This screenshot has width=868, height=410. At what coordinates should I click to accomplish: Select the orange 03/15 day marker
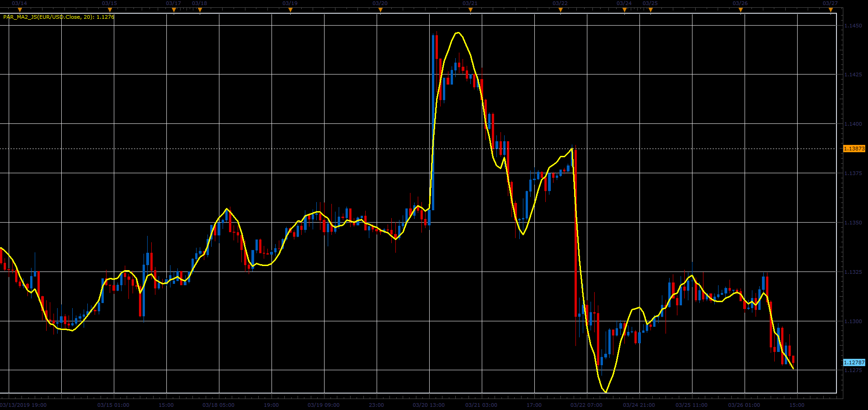point(110,10)
